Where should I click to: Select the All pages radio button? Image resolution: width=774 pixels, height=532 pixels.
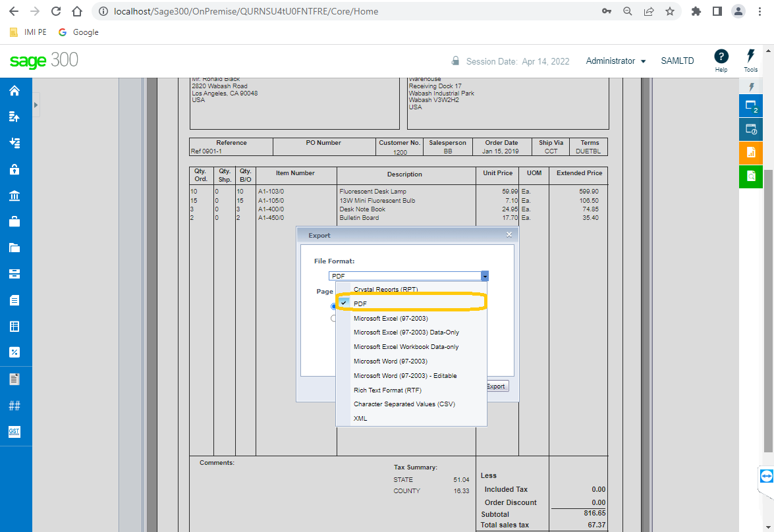coord(333,306)
